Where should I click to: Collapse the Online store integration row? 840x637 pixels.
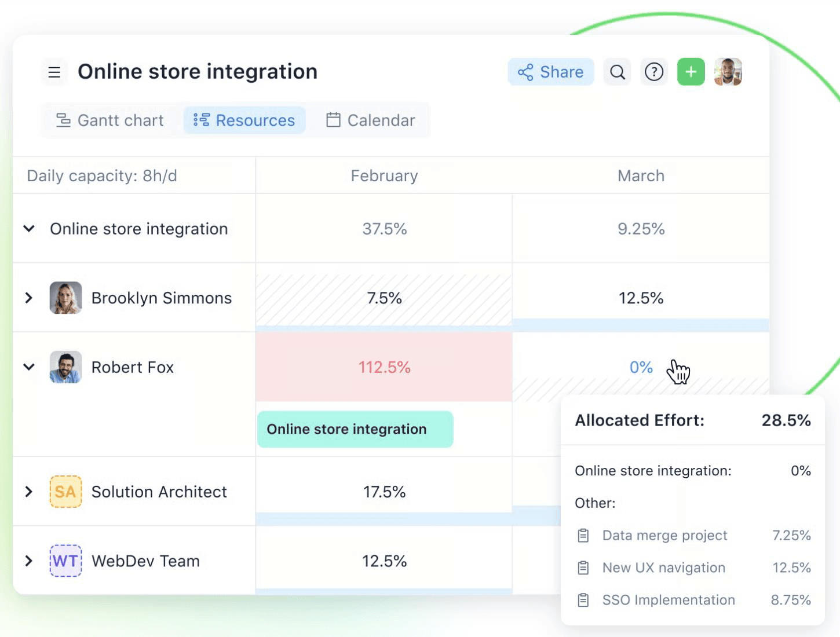[29, 229]
